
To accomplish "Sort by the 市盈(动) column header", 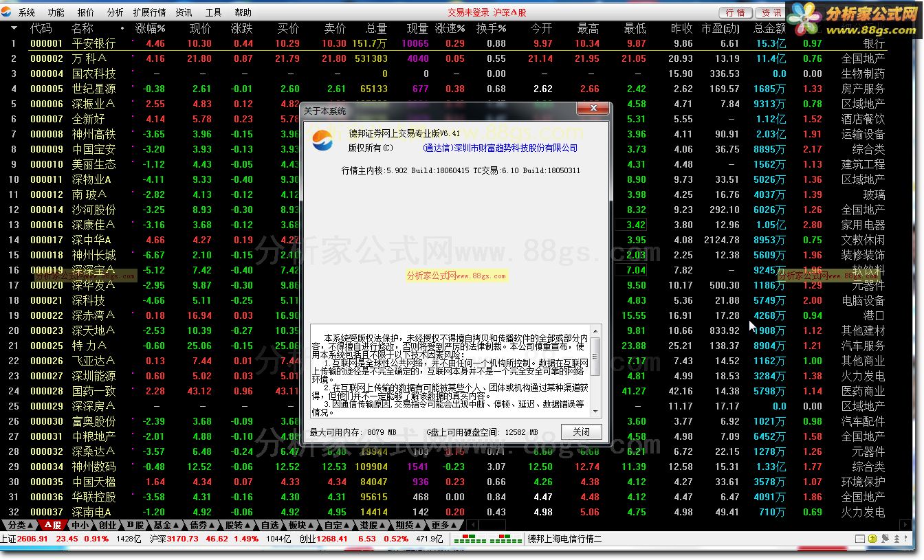I will pyautogui.click(x=720, y=28).
